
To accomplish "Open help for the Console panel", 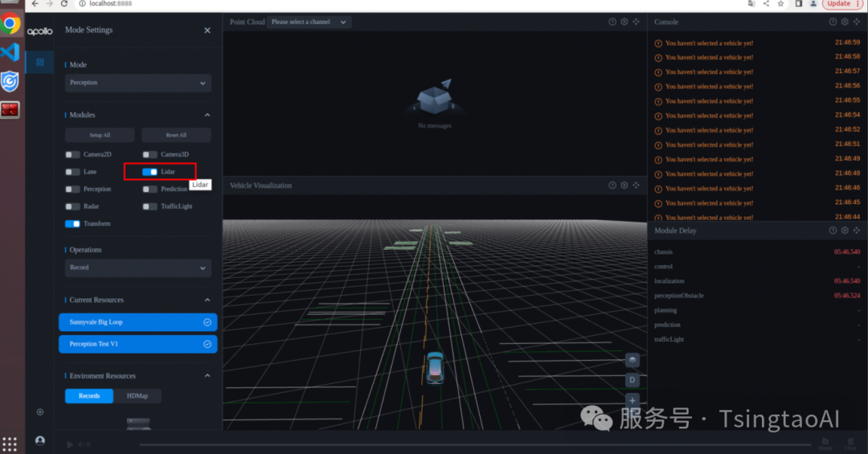I will pos(833,22).
